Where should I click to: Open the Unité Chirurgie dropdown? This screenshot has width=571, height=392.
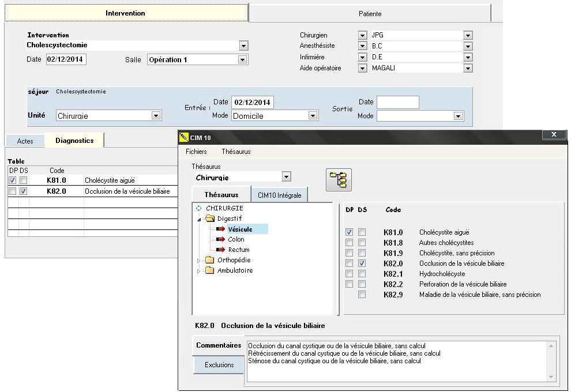(x=156, y=116)
